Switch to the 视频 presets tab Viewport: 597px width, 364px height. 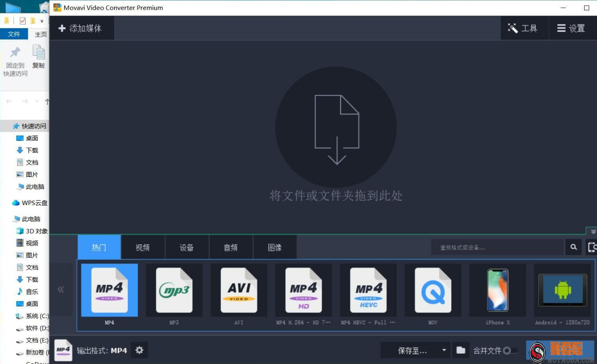[142, 247]
